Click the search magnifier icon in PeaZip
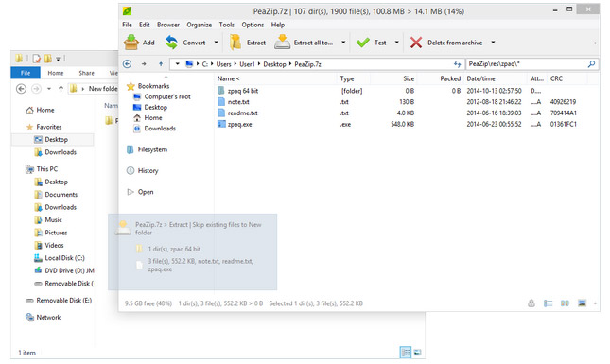610x364 pixels. 591,63
